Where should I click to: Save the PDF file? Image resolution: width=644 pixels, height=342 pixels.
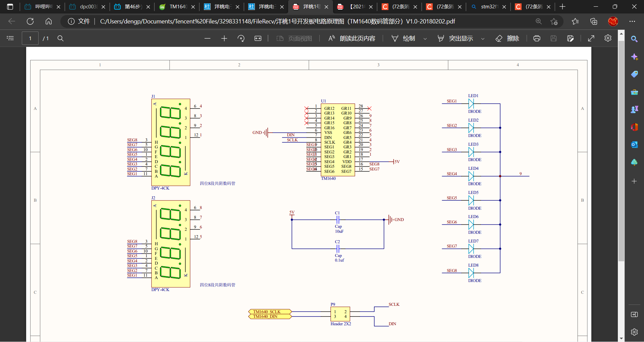(x=553, y=38)
